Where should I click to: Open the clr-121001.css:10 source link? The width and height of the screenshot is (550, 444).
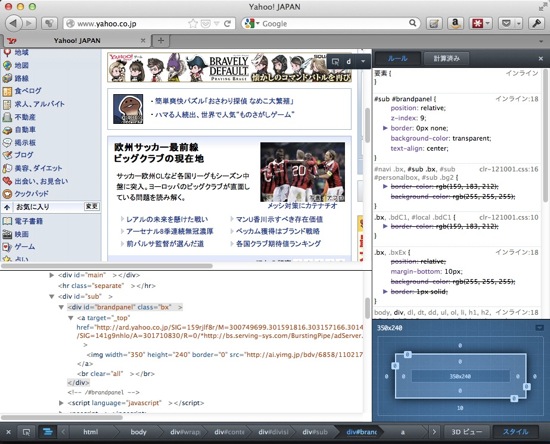click(x=509, y=217)
